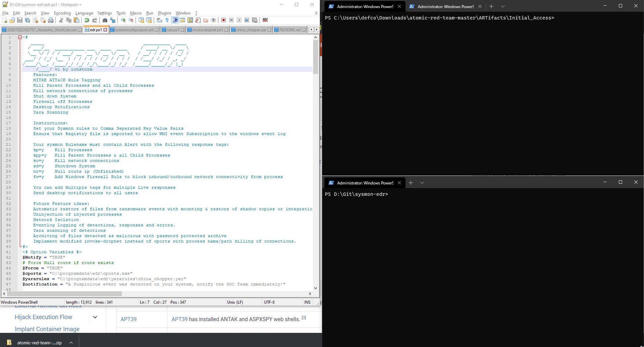
Task: Open Folder as Workspace icon
Action: (x=206, y=20)
